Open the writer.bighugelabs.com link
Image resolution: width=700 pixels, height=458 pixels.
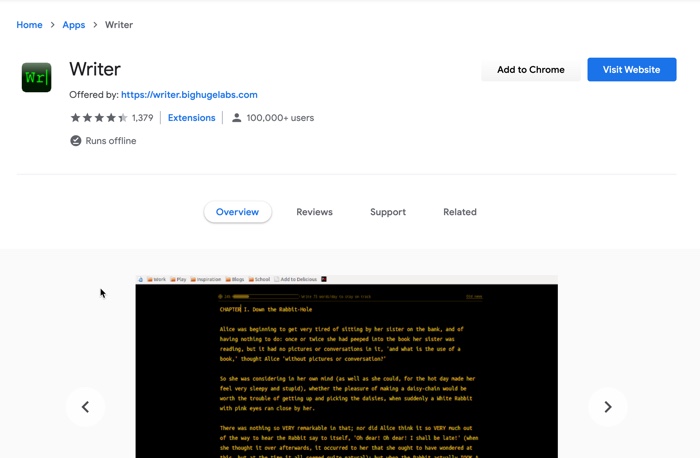tap(189, 95)
